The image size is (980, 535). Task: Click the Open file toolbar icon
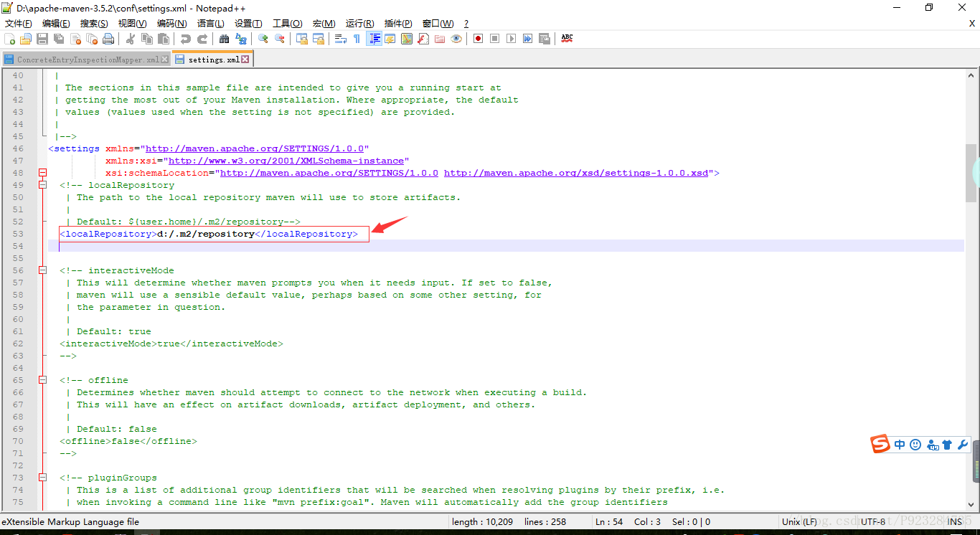[x=26, y=39]
